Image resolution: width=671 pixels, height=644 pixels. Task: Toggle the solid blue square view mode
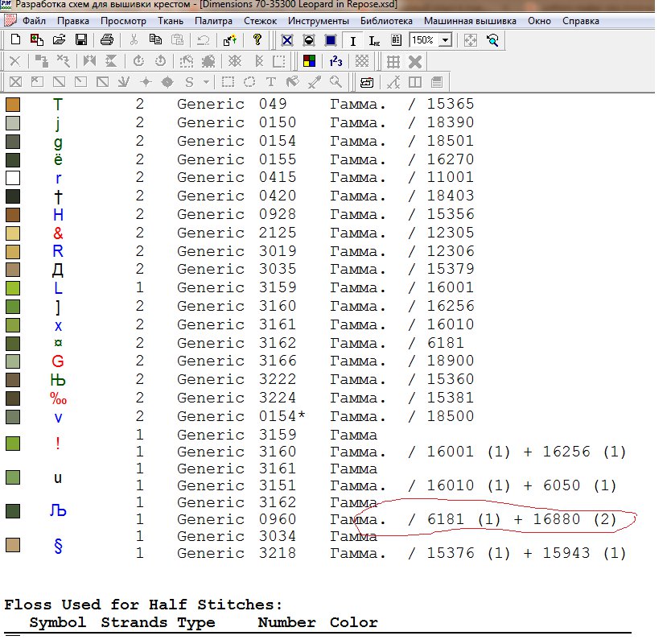331,39
